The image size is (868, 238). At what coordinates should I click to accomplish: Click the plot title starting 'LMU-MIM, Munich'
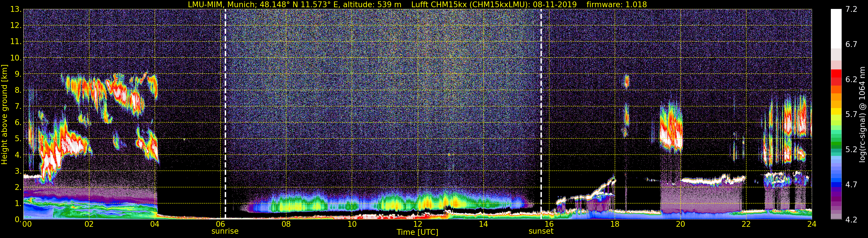coord(417,4)
